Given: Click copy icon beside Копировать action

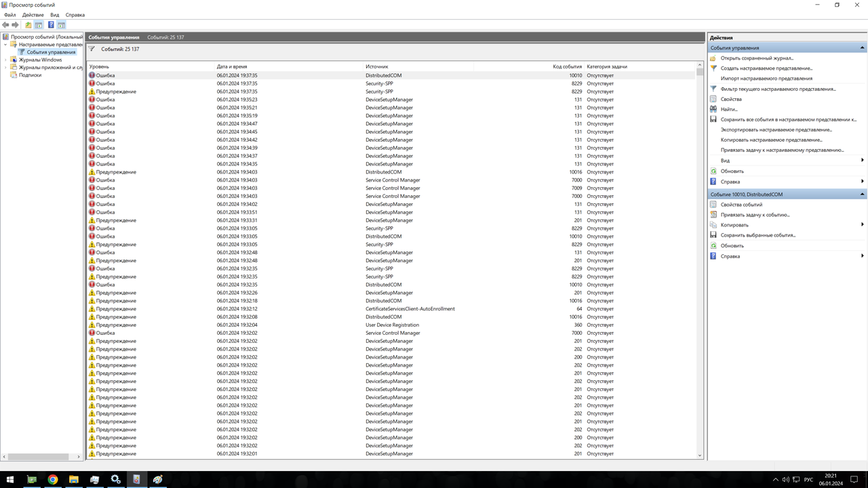Looking at the screenshot, I should coord(713,225).
